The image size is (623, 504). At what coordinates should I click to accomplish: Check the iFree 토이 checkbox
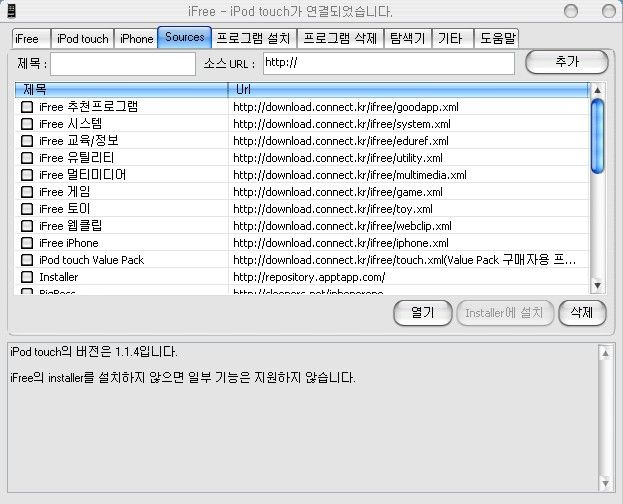coord(27,209)
